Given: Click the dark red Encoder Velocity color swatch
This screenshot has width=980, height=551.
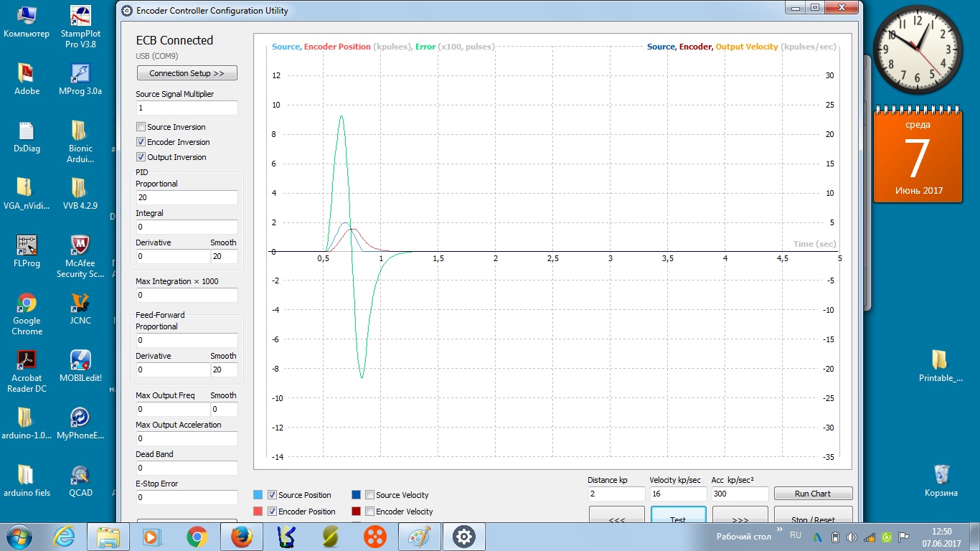Looking at the screenshot, I should tap(356, 512).
